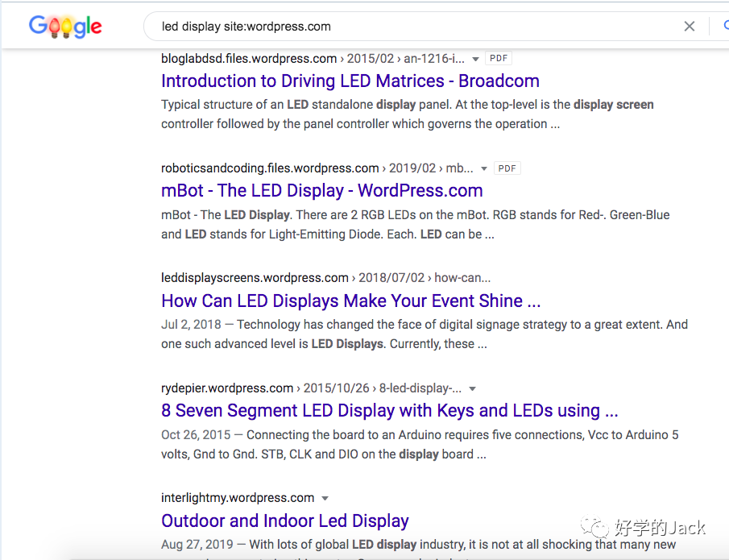
Task: Click the PDF badge on the roboticsandcoding result
Action: 507,168
